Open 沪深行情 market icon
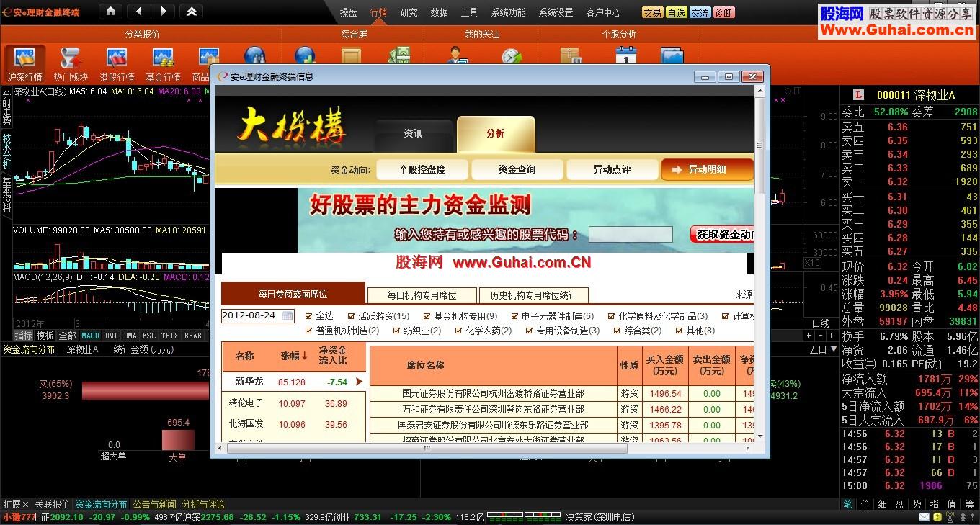Screen dimensions: 980x525 click(x=25, y=64)
